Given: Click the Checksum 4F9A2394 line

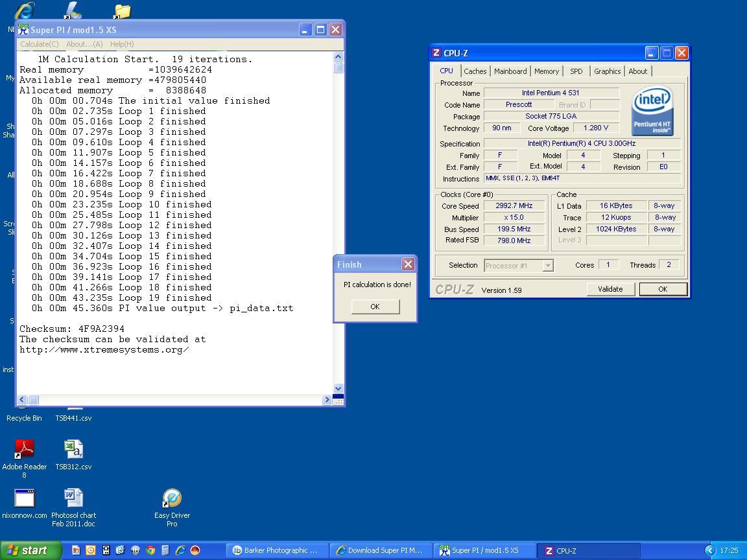Looking at the screenshot, I should (x=72, y=329).
